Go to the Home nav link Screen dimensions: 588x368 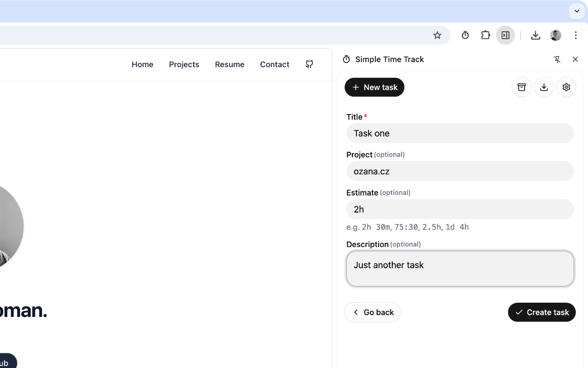(142, 64)
